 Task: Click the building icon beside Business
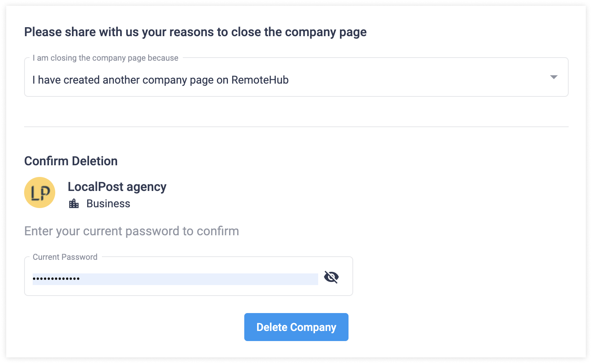[74, 203]
